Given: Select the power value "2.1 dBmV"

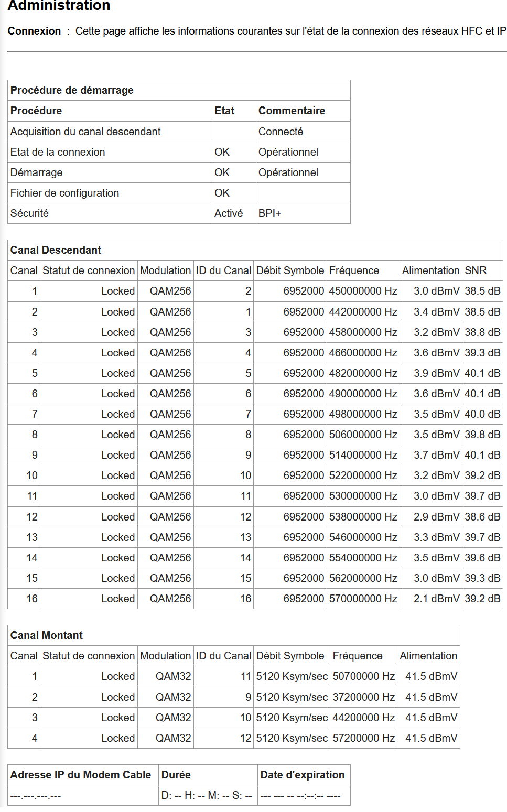Looking at the screenshot, I should [437, 599].
